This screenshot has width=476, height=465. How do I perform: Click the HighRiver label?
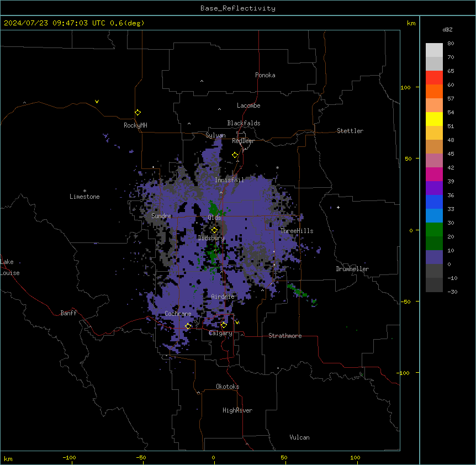click(x=237, y=410)
